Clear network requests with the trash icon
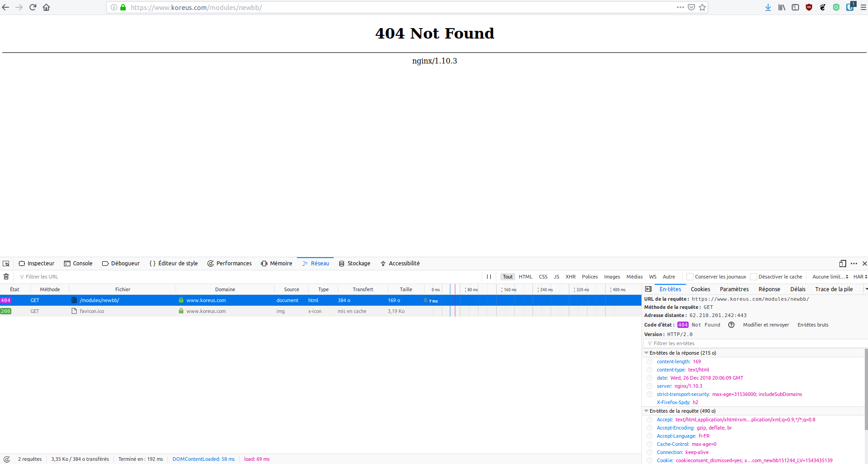This screenshot has height=464, width=868. click(6, 277)
